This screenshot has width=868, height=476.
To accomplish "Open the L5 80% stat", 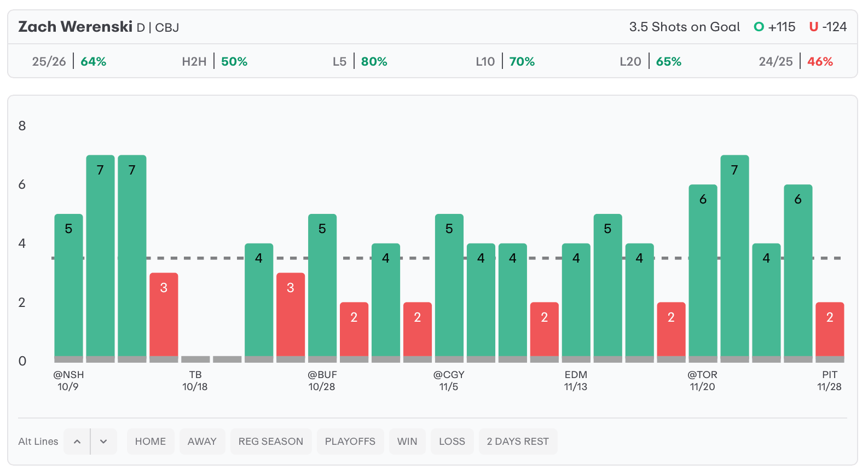I will (360, 61).
